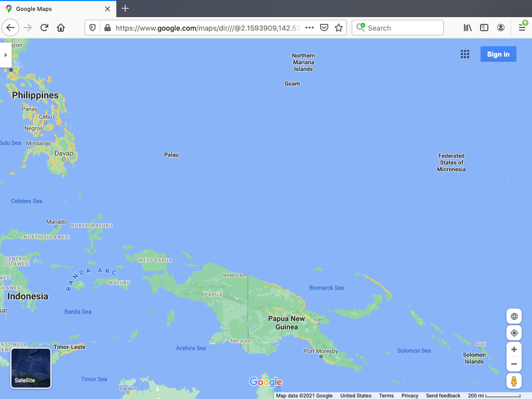532x399 pixels.
Task: Open a new browser tab
Action: click(x=125, y=9)
